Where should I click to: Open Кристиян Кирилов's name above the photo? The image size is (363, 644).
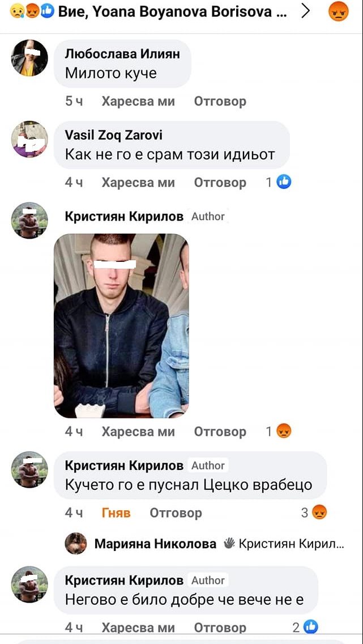(124, 217)
